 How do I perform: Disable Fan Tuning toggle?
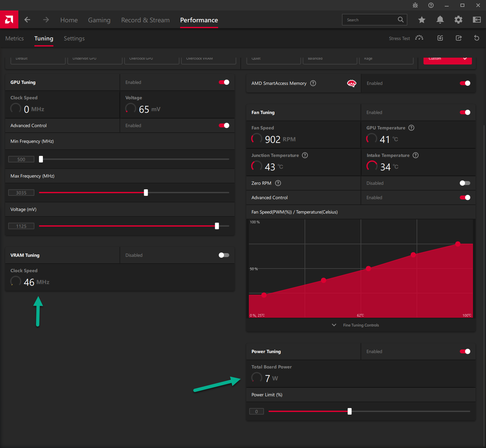465,112
